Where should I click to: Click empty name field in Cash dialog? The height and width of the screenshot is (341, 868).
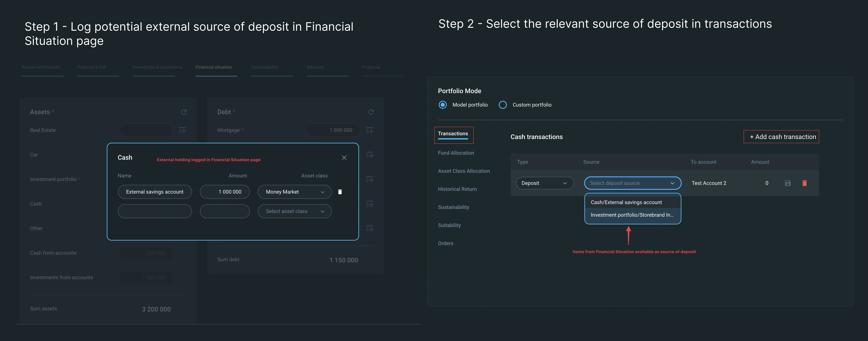click(155, 211)
